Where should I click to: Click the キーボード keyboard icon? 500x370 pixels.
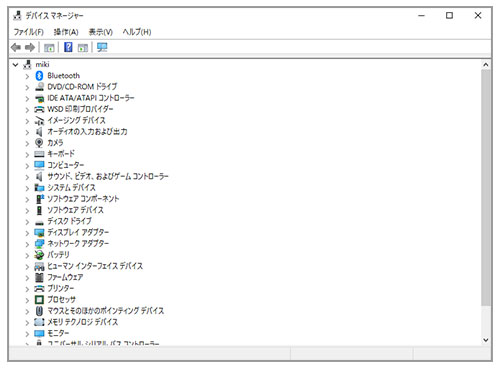pyautogui.click(x=39, y=154)
